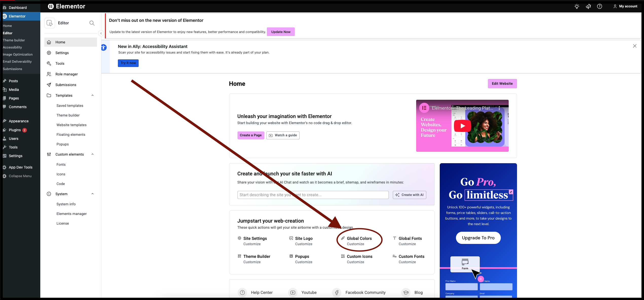Click Upgrade To Pro button
The height and width of the screenshot is (300, 644).
tap(478, 238)
